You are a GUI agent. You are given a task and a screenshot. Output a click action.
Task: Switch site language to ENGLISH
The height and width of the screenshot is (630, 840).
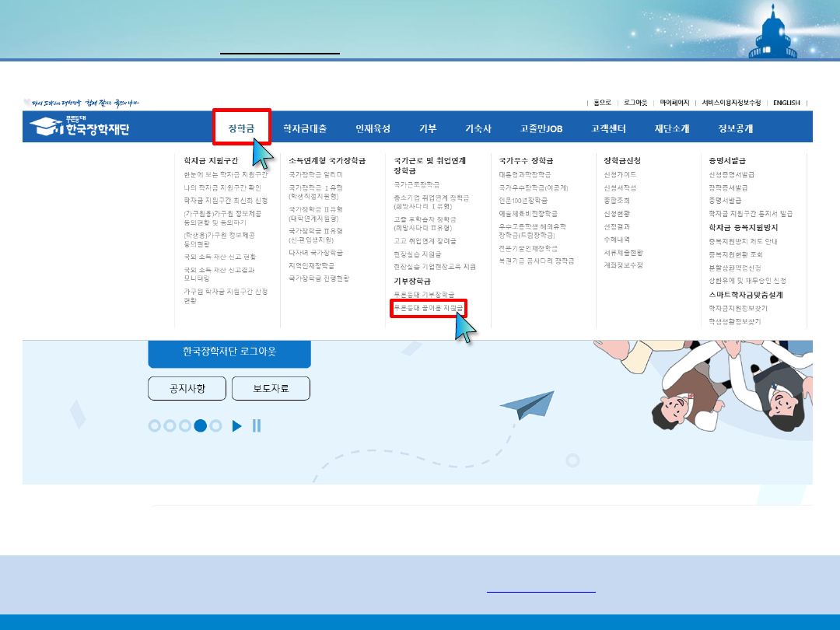pos(786,103)
